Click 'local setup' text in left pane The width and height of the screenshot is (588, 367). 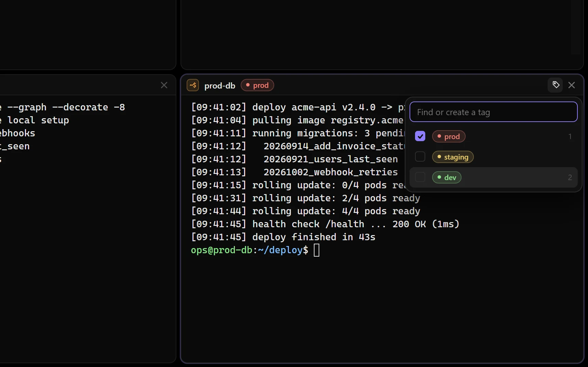click(38, 120)
